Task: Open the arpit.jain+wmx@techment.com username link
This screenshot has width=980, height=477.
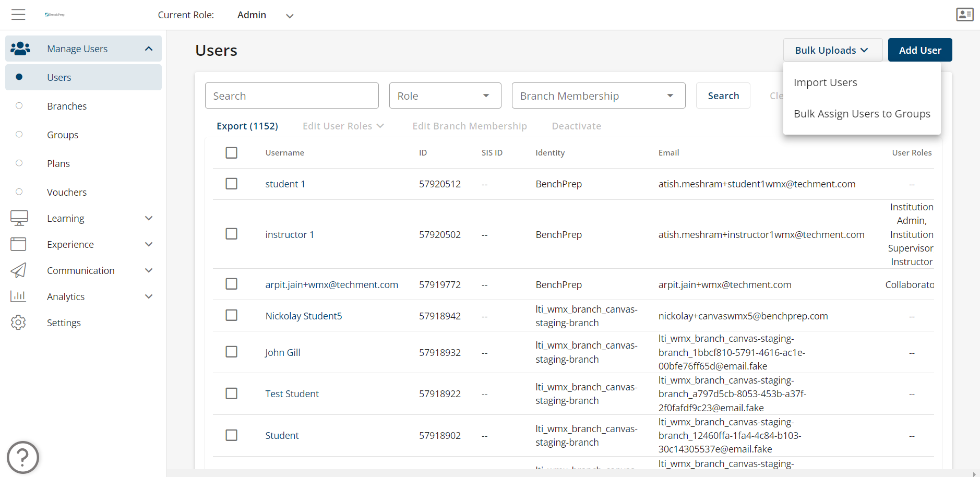Action: tap(331, 284)
